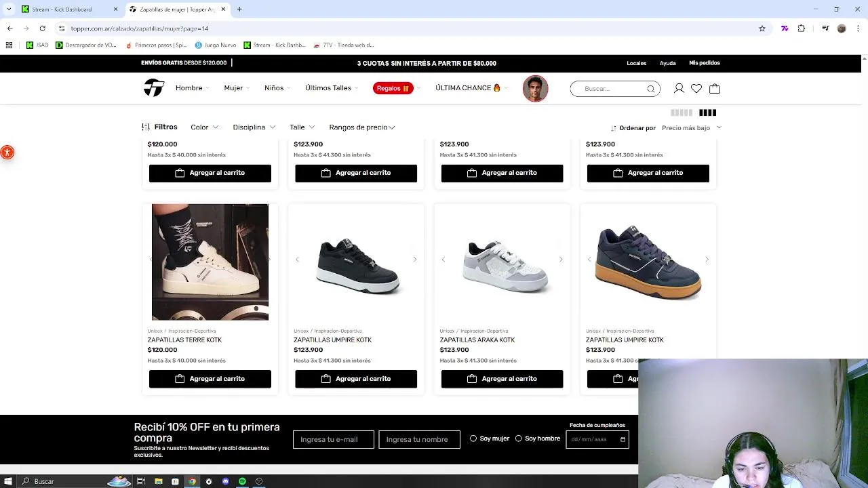
Task: Click the Topper logo icon
Action: pos(154,88)
